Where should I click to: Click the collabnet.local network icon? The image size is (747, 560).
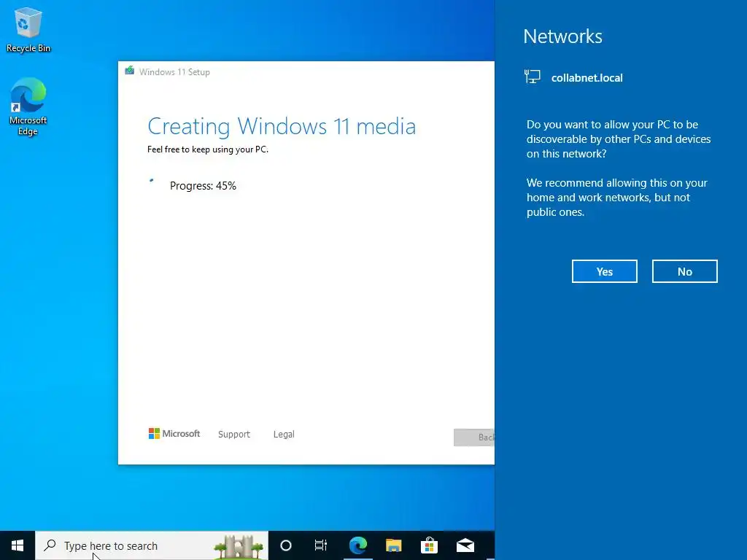[x=532, y=77]
